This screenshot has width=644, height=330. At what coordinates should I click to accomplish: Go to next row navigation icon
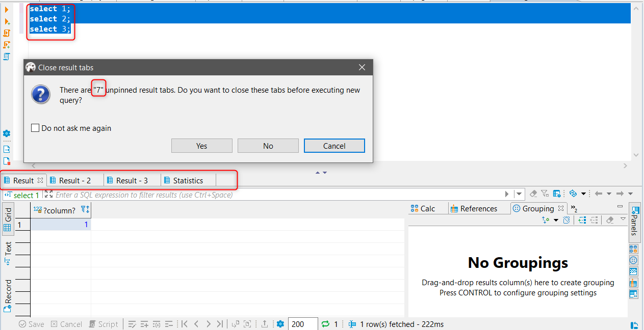(x=209, y=324)
